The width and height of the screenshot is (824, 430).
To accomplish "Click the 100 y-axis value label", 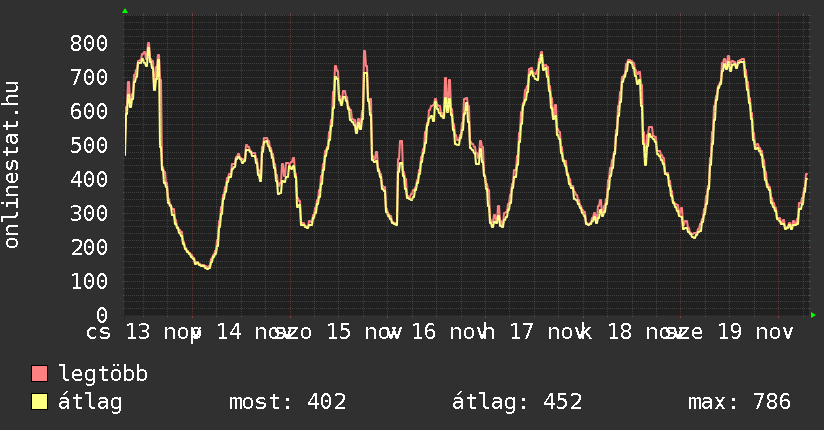I will (x=89, y=281).
